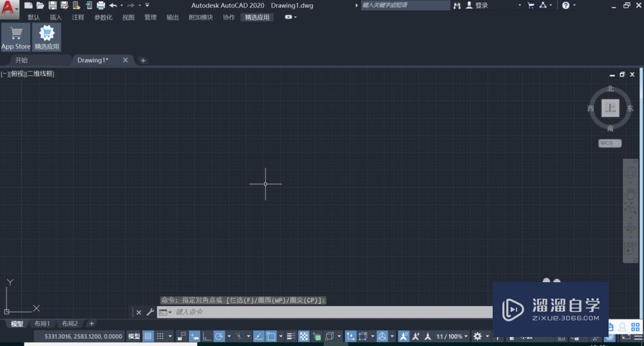Screen dimensions: 644x346
Task: Click the Save to Web & Mobile icon
Action: point(89,5)
